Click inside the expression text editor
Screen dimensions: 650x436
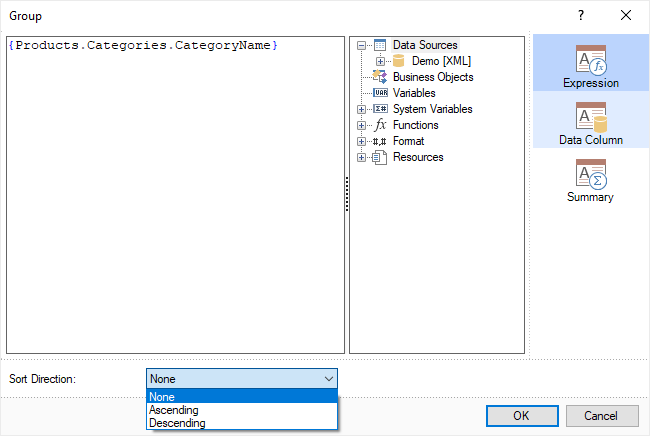click(175, 200)
